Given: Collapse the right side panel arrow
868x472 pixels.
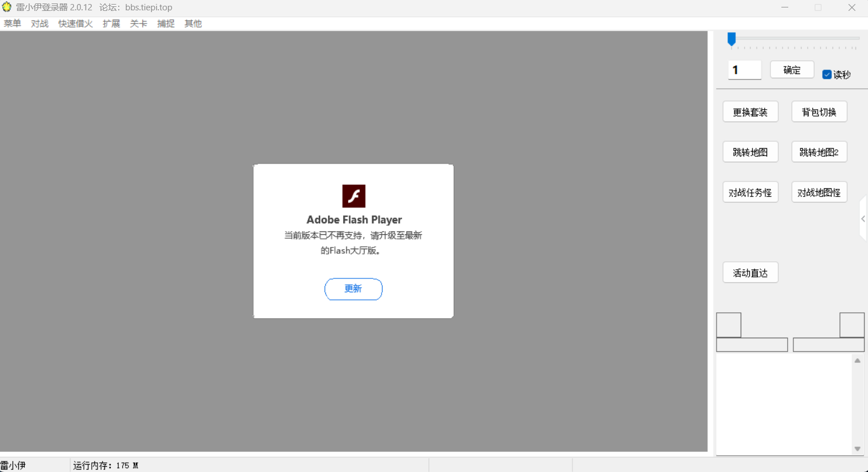Looking at the screenshot, I should tap(863, 219).
